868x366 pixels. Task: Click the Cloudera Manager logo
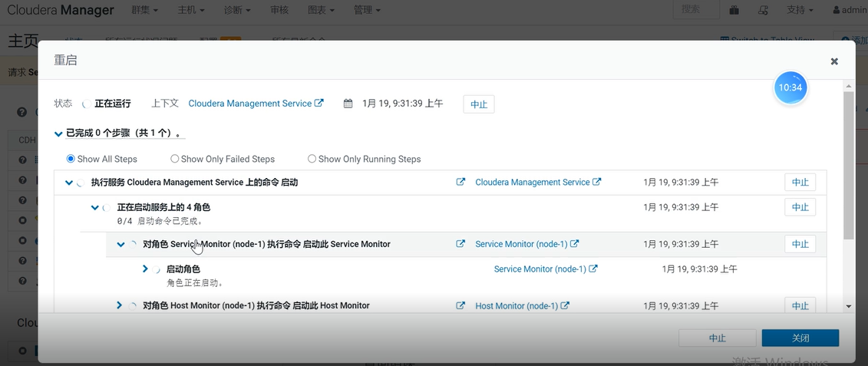pos(61,10)
